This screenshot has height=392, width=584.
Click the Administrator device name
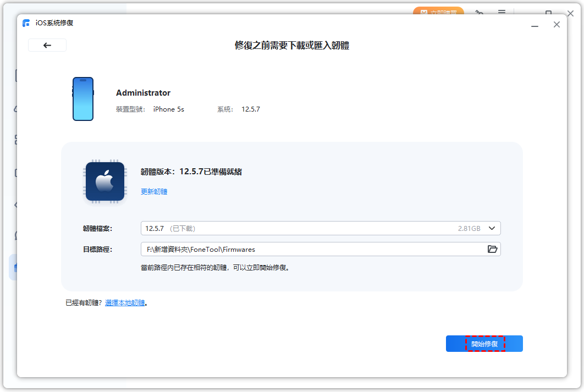(143, 93)
